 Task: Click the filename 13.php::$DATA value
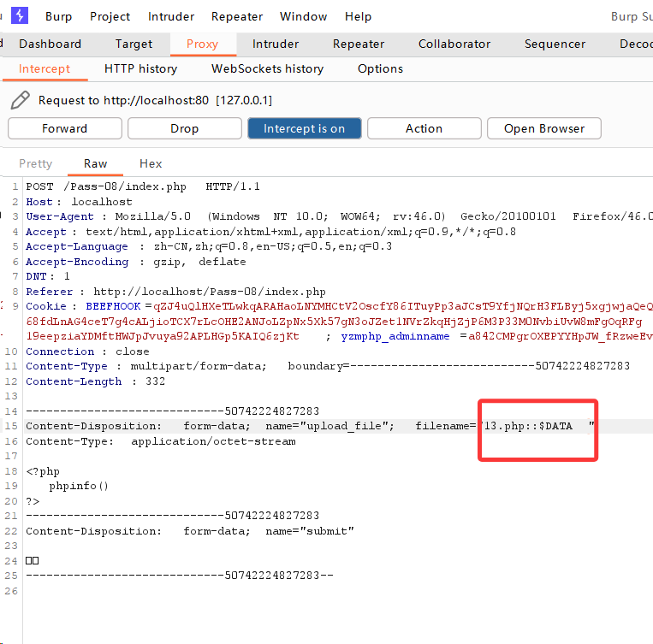528,426
